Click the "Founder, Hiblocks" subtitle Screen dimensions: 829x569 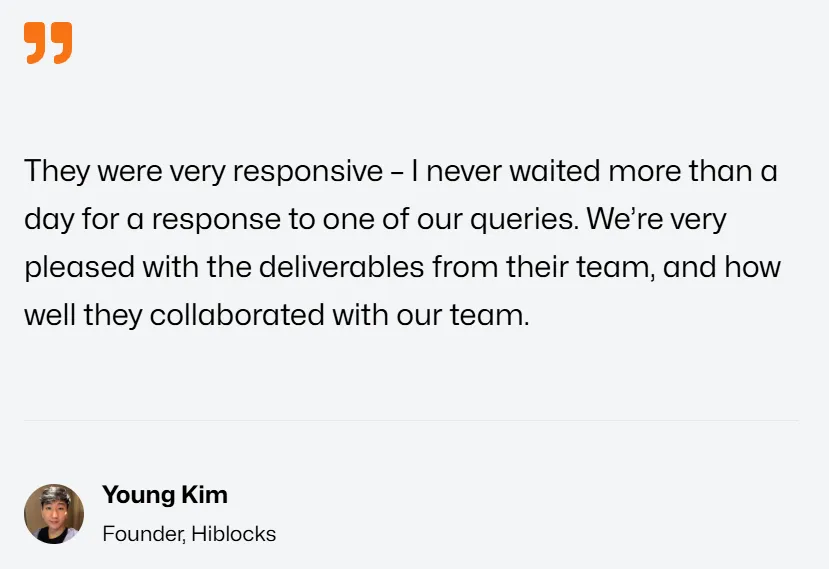pyautogui.click(x=189, y=534)
